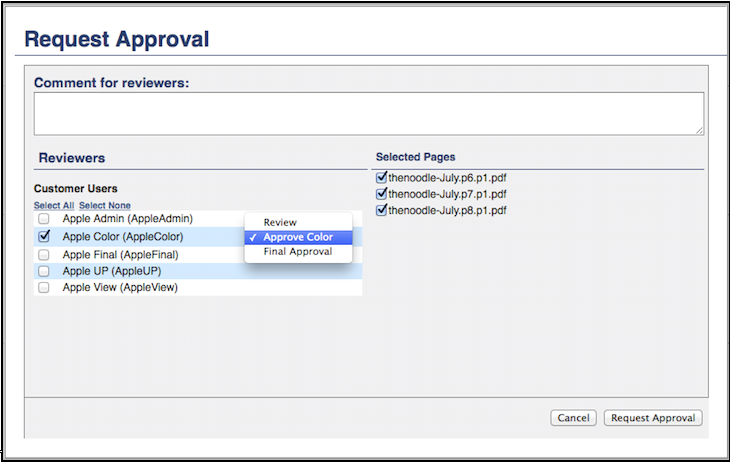The width and height of the screenshot is (730, 462).
Task: Click the Apple Final (AppleFinal) row label
Action: (120, 255)
